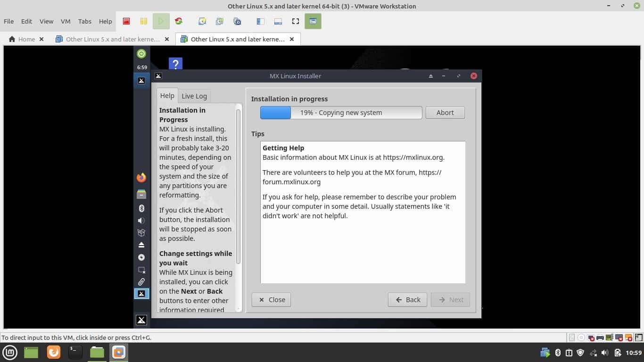
Task: Click the 'Getting Help' heading in Tips
Action: pos(283,148)
